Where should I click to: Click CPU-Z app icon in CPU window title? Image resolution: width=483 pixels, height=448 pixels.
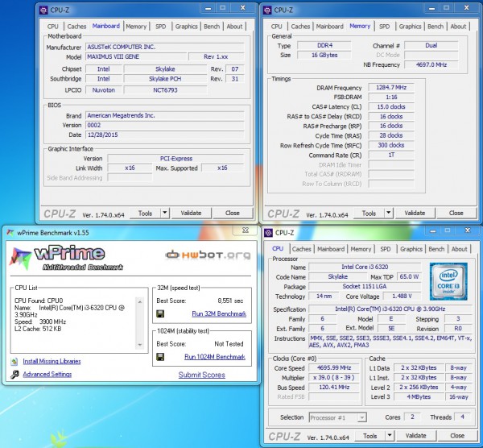[268, 233]
